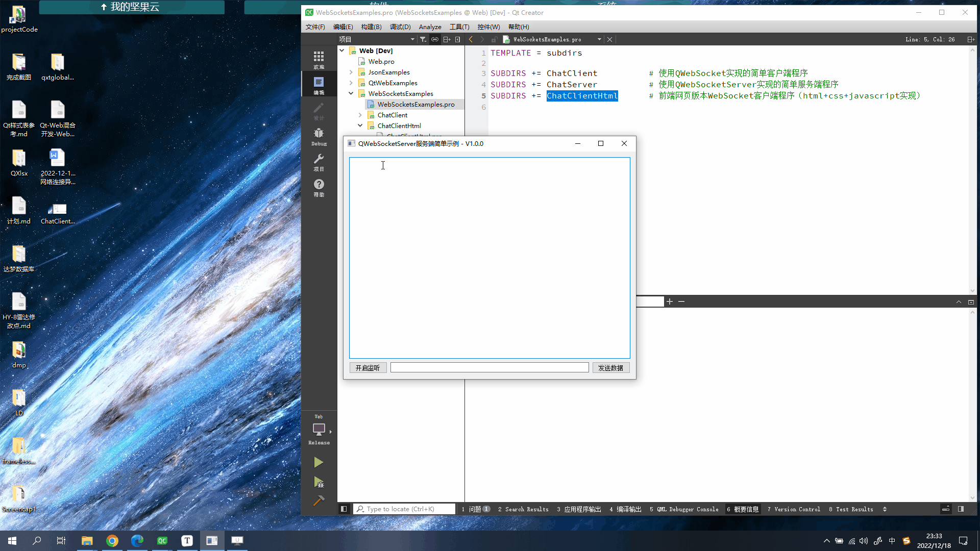The width and height of the screenshot is (980, 551).
Task: Click the Build sidebar icon
Action: (319, 500)
